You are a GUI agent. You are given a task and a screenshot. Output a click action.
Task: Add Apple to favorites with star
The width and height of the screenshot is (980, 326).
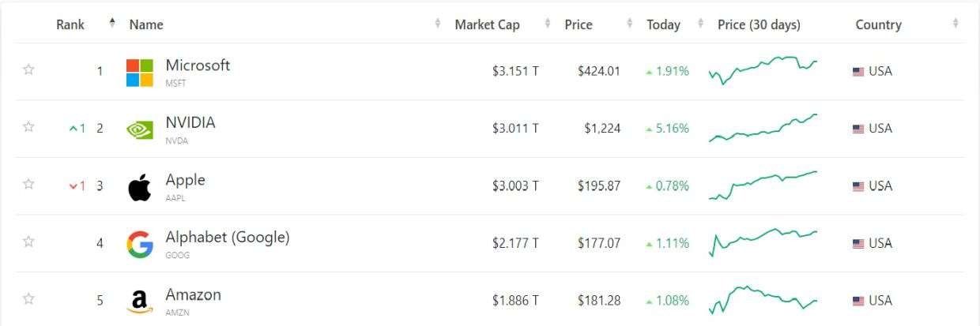click(x=28, y=184)
